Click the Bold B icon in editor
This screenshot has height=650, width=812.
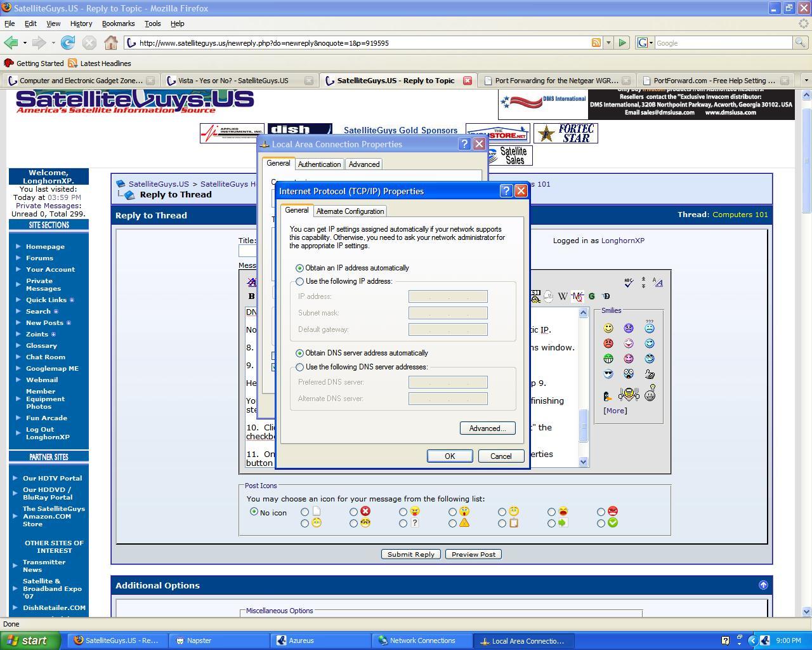(252, 296)
